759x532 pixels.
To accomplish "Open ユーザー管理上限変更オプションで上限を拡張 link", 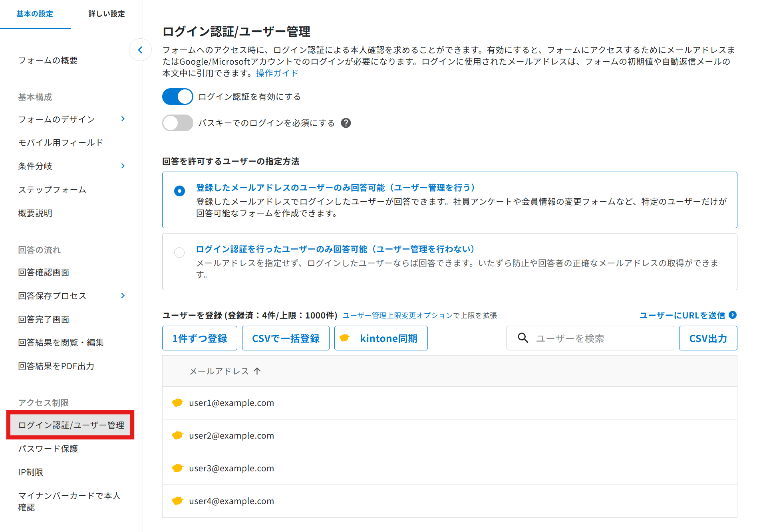I will tap(420, 315).
